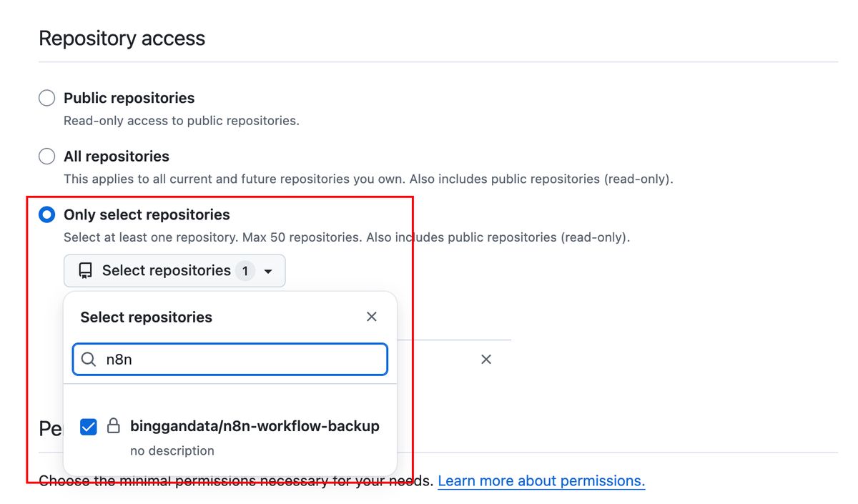Image resolution: width=858 pixels, height=504 pixels.
Task: Click the dropdown caret beside the count badge
Action: click(x=268, y=272)
